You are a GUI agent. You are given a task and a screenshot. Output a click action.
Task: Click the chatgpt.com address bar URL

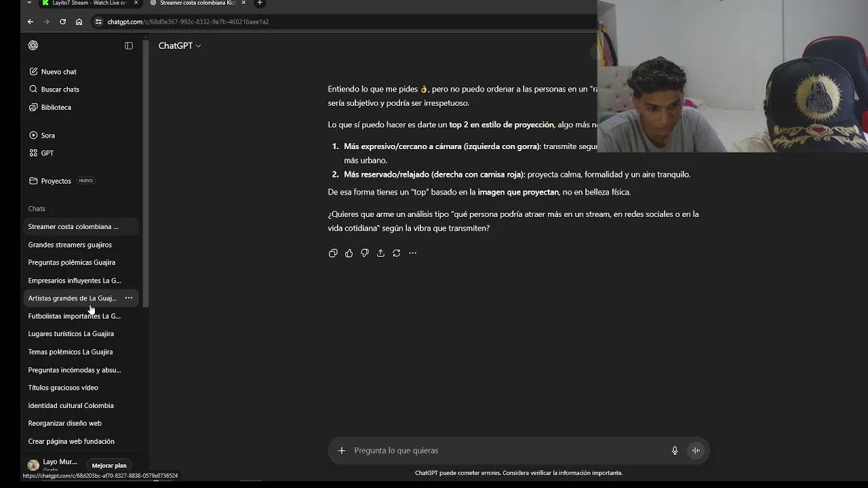(x=188, y=22)
